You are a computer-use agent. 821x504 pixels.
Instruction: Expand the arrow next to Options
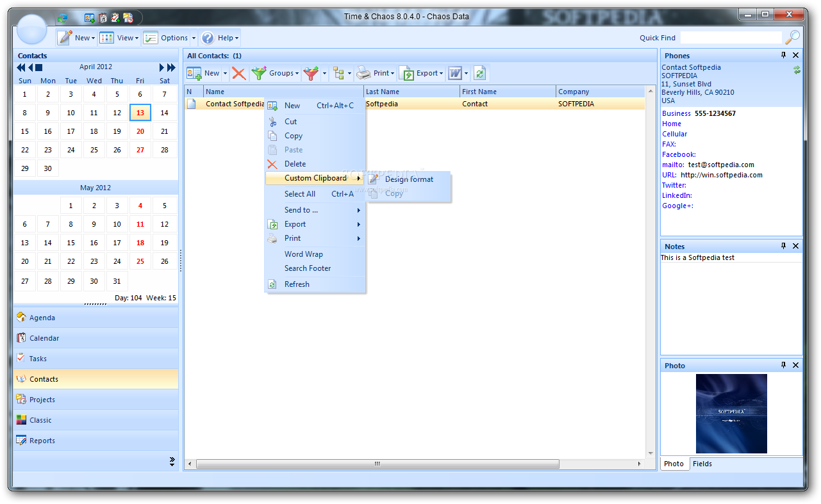[x=194, y=38]
